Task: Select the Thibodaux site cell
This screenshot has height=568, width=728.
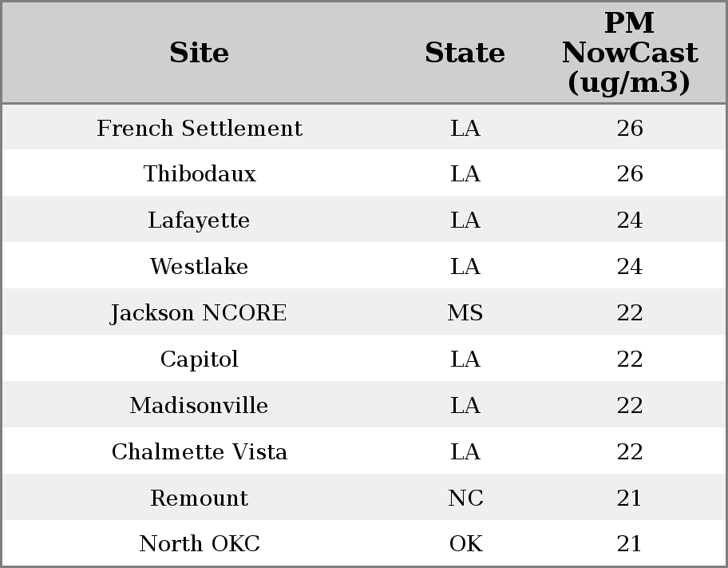Action: point(200,174)
